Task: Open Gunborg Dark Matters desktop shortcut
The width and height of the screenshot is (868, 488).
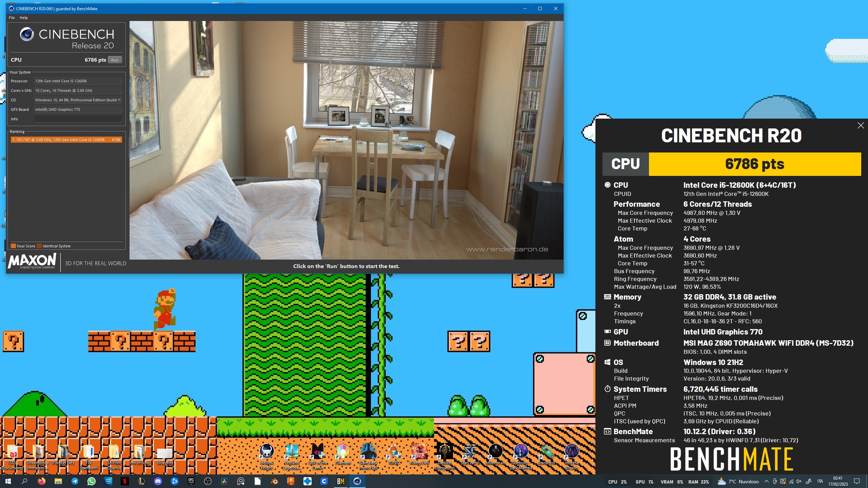Action: coord(521,457)
